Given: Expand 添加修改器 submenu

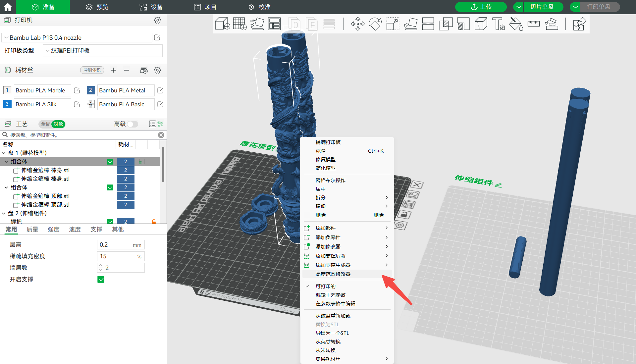Looking at the screenshot, I should pyautogui.click(x=347, y=246).
